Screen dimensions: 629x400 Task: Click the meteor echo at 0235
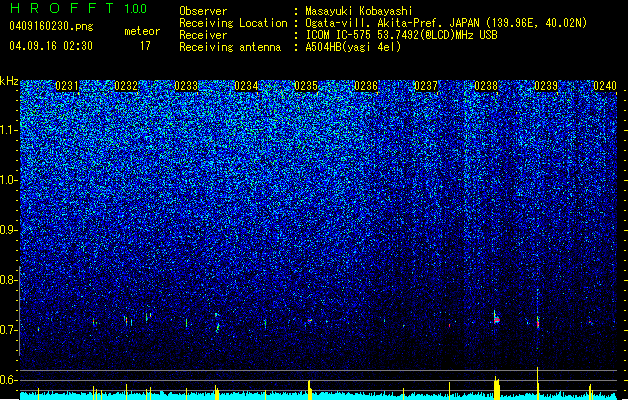coord(309,321)
